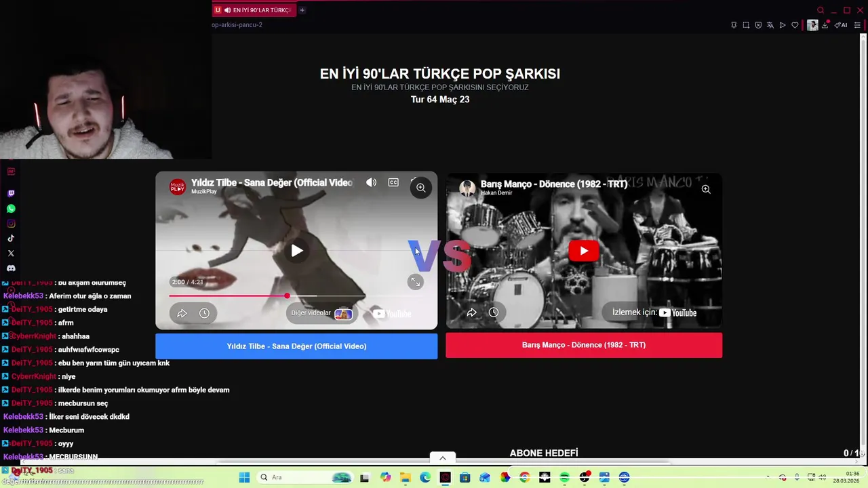Toggle captions on Yıldız Tilbe video
The width and height of the screenshot is (868, 488).
click(x=393, y=182)
